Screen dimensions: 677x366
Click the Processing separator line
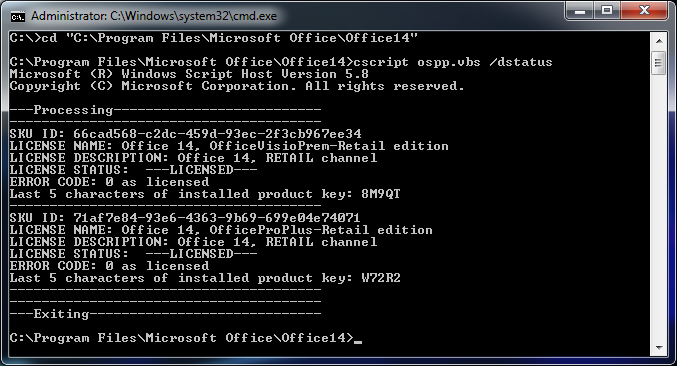click(165, 110)
